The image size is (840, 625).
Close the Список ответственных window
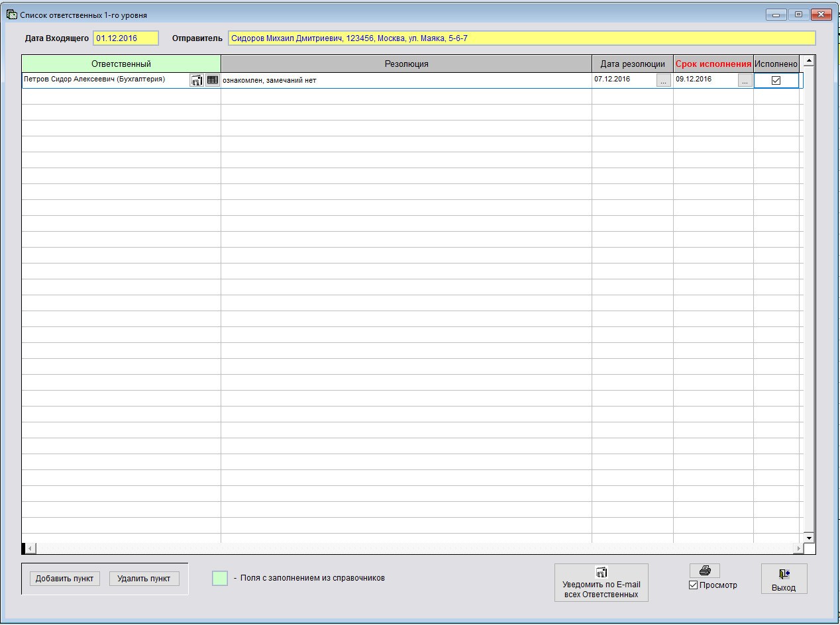(821, 15)
